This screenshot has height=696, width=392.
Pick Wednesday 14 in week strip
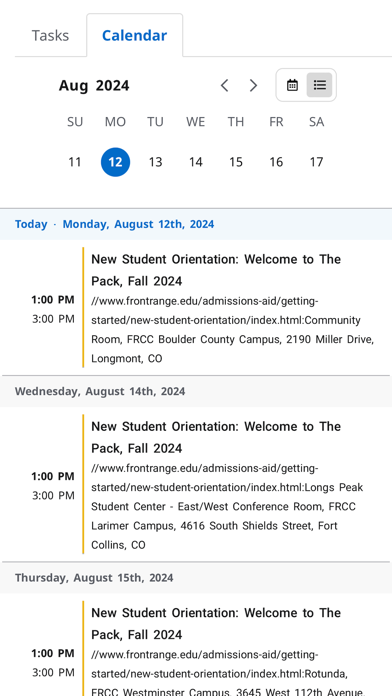coord(196,162)
